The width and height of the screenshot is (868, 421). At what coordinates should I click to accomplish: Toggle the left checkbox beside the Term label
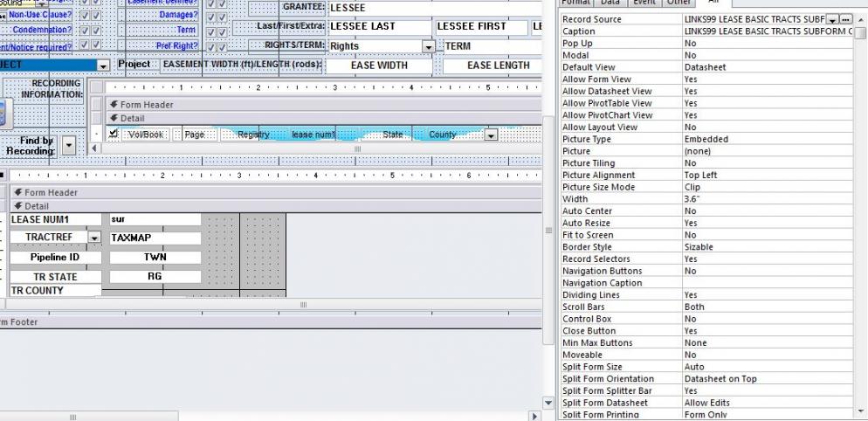point(211,32)
